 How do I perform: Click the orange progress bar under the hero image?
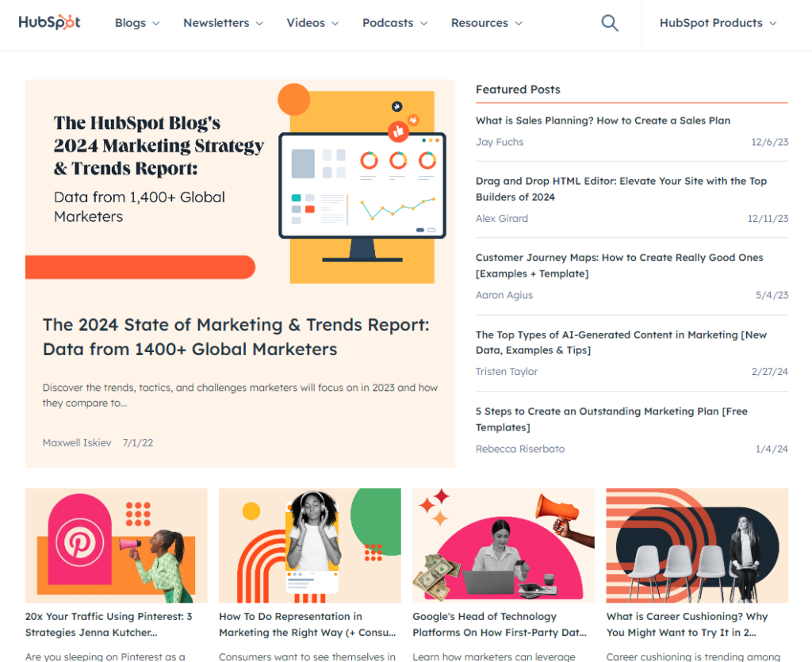point(140,267)
